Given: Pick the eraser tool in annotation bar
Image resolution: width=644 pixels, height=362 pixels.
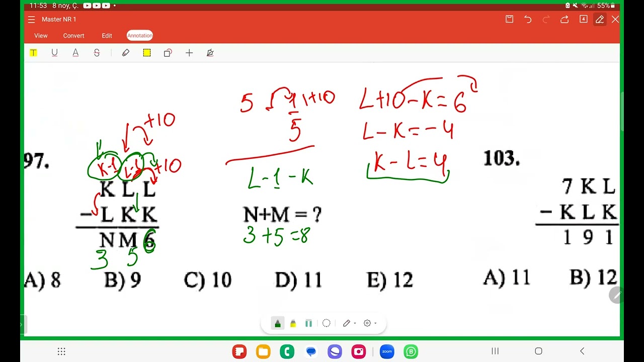Looking at the screenshot, I should pyautogui.click(x=126, y=53).
